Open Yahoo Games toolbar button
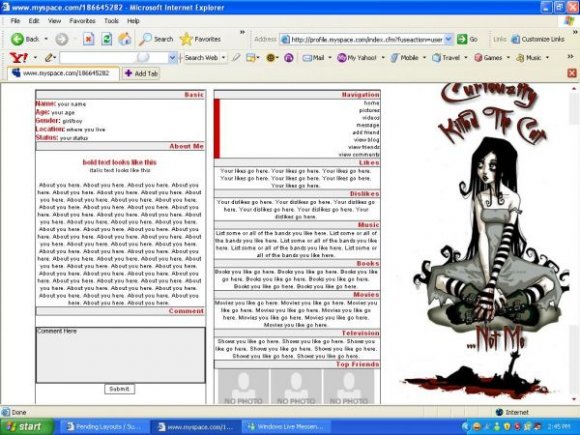The height and width of the screenshot is (435, 580). coord(488,57)
